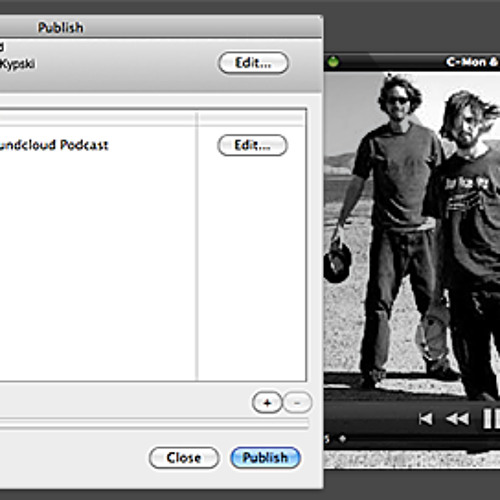Click the Publish button
The height and width of the screenshot is (500, 500).
[x=265, y=458]
